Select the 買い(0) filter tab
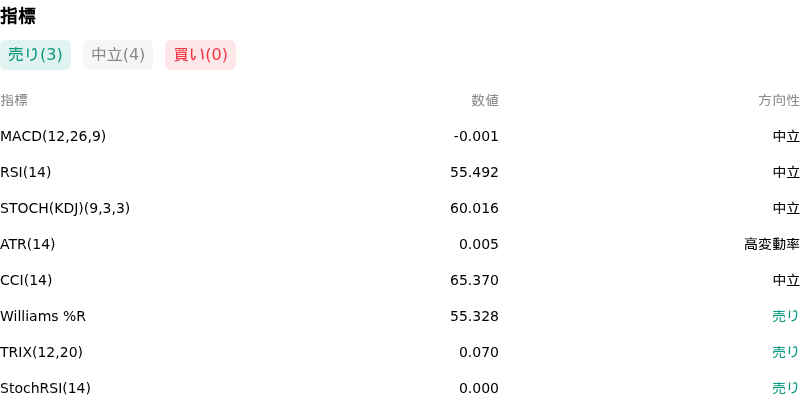 [201, 55]
